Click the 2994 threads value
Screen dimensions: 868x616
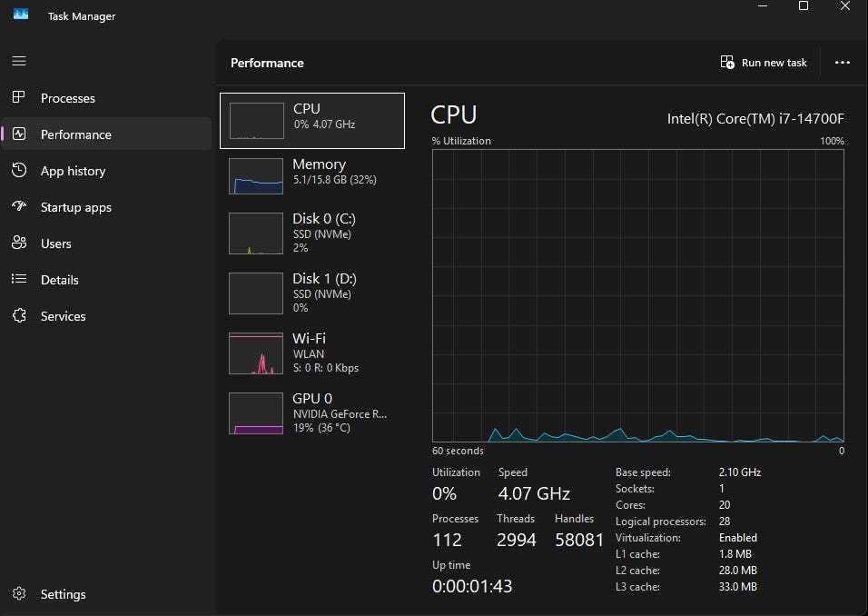coord(517,540)
